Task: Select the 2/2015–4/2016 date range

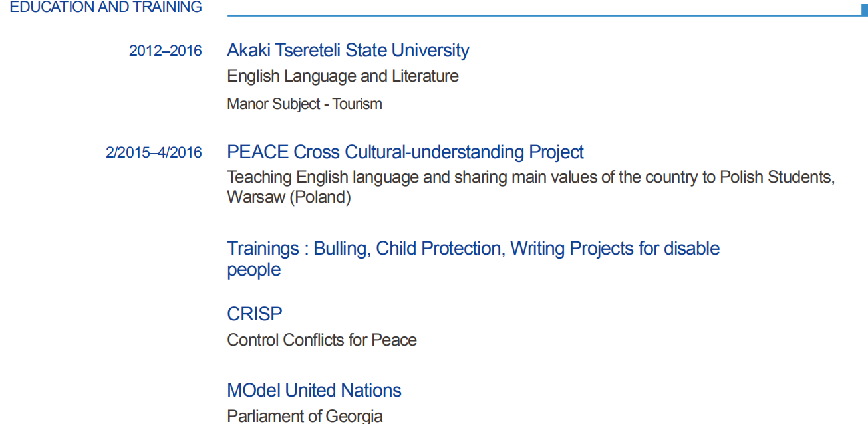Action: pos(154,153)
